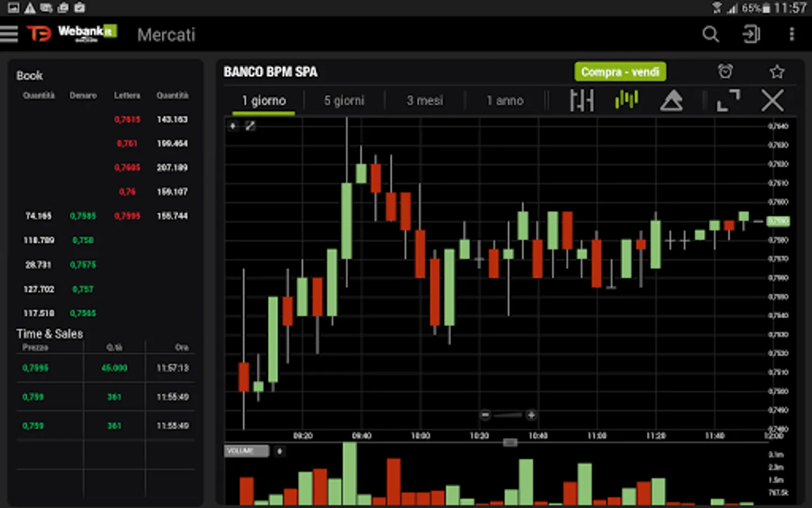812x508 pixels.
Task: Click trade price 0,7595 in Time & Sales
Action: [36, 368]
